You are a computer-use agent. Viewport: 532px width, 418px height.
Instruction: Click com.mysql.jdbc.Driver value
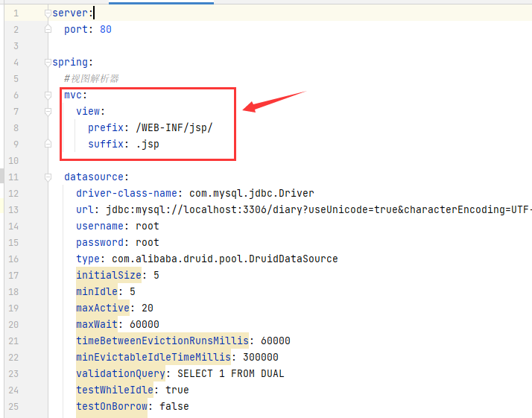[251, 194]
